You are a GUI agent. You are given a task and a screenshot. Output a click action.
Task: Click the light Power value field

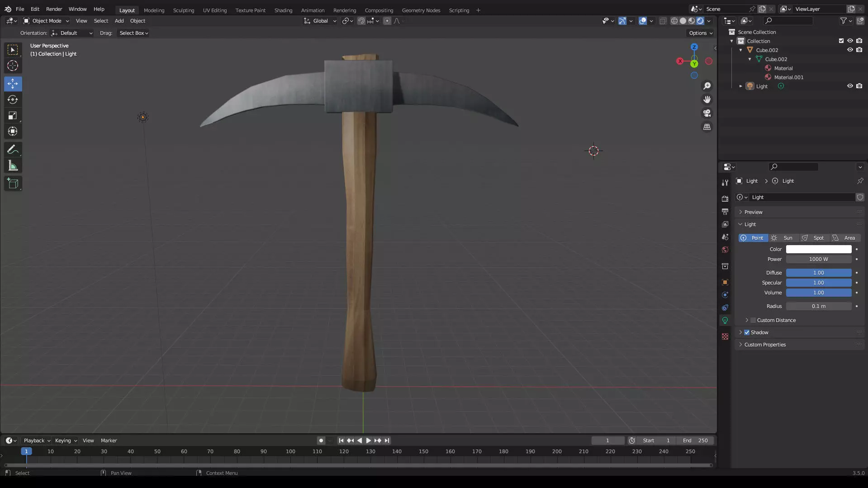pyautogui.click(x=819, y=259)
